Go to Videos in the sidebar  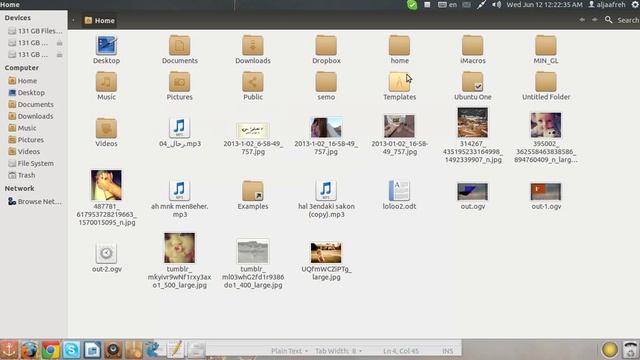pos(29,151)
